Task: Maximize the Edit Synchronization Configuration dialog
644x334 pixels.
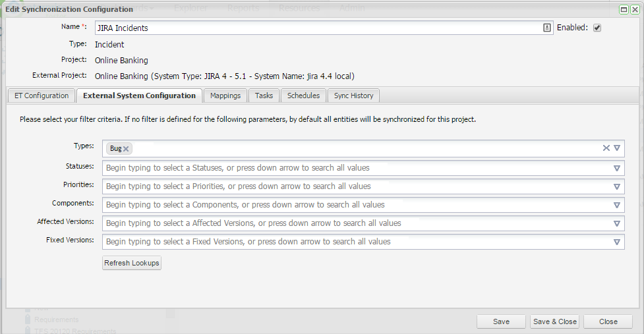Action: point(624,9)
